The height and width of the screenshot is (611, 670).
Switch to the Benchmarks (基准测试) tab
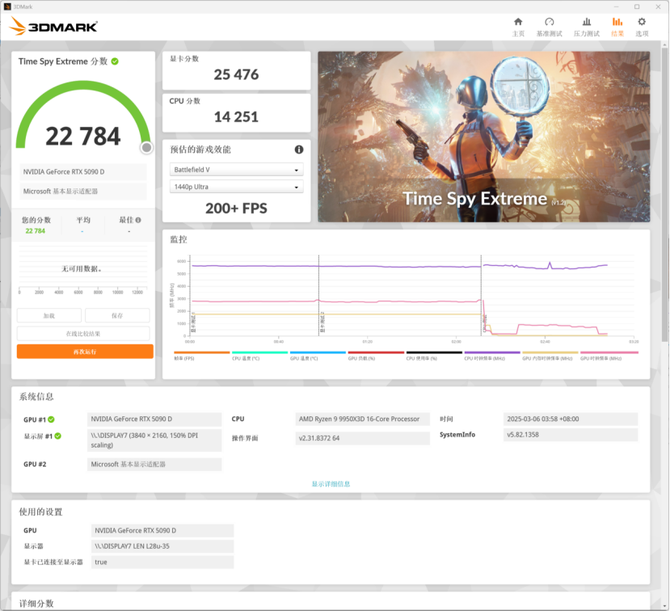(549, 27)
